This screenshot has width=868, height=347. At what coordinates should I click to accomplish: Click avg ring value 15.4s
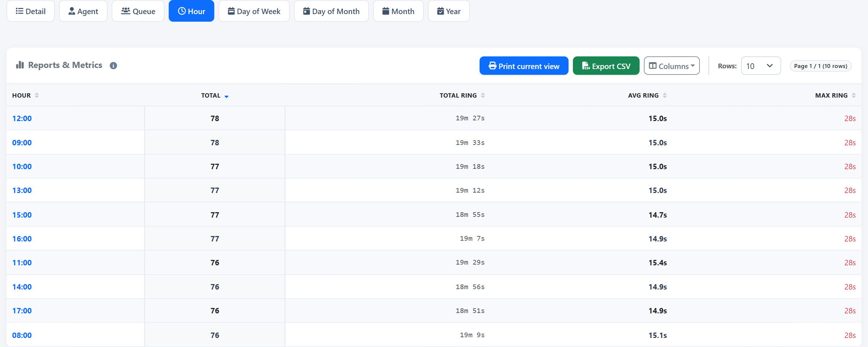click(658, 263)
